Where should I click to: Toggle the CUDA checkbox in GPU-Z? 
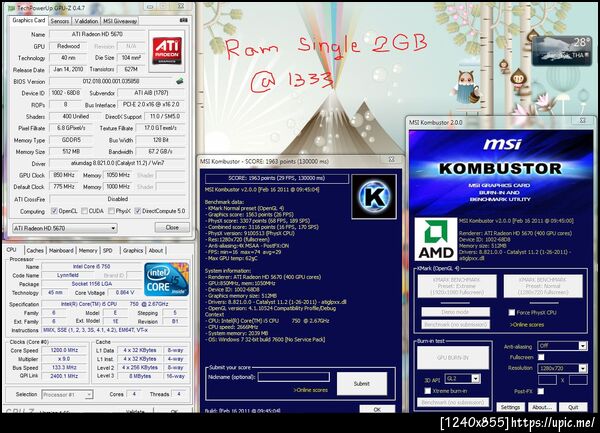(x=84, y=211)
